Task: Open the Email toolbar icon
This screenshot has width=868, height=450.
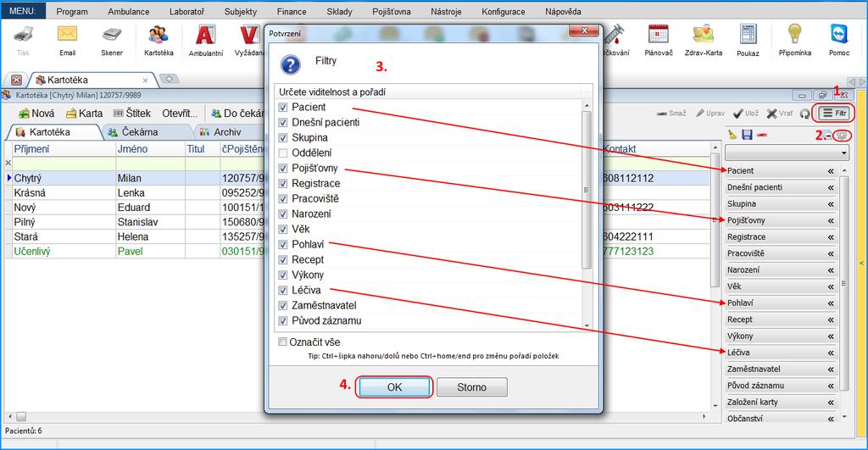Action: tap(67, 36)
